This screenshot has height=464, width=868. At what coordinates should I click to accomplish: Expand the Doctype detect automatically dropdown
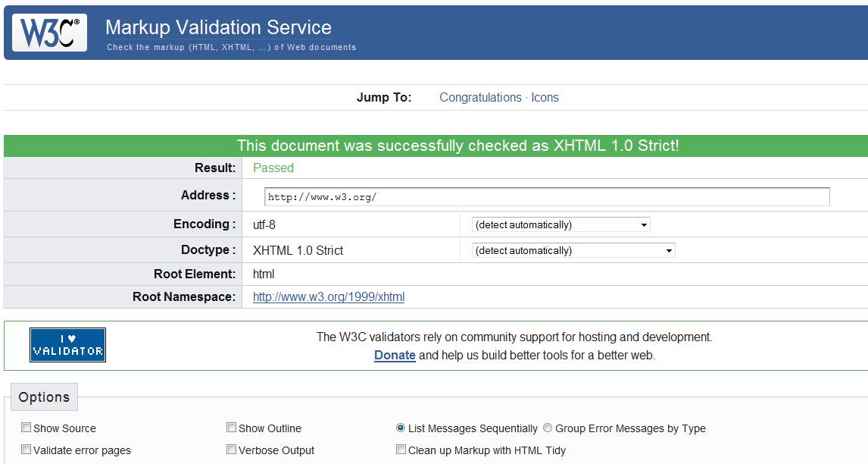573,250
